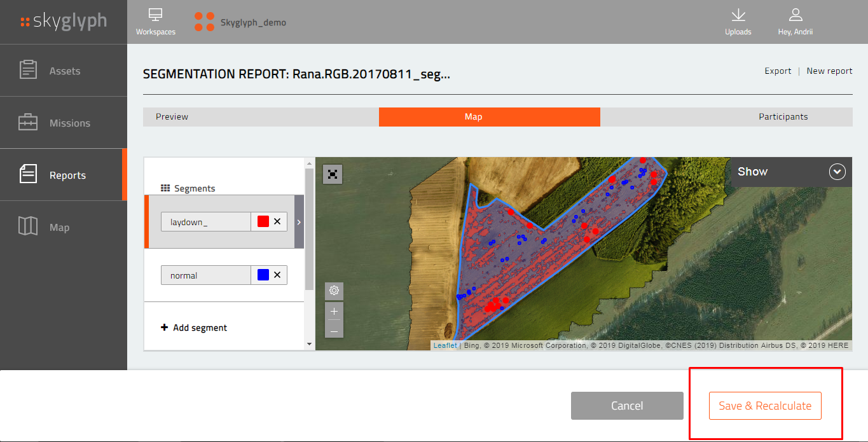Open the Workspaces monitor icon
The height and width of the screenshot is (442, 868).
click(155, 15)
